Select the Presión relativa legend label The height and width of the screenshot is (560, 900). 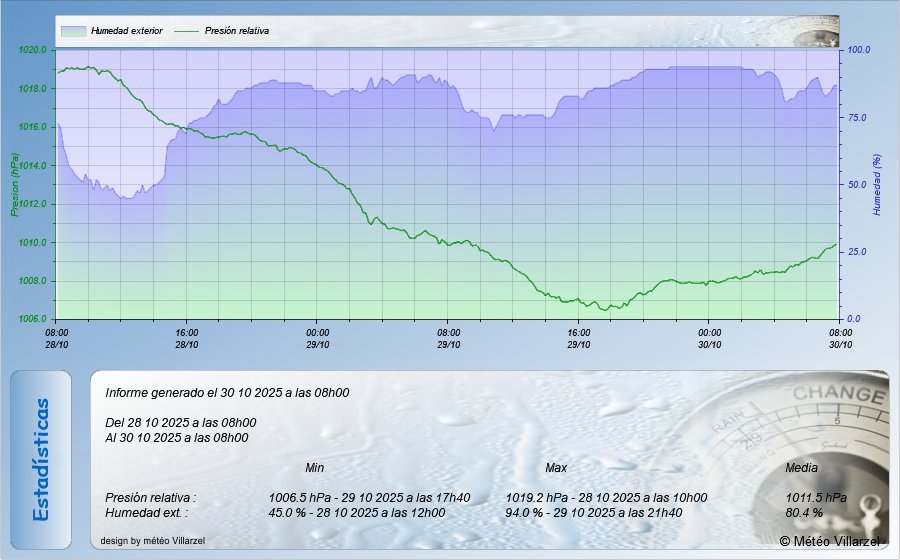(236, 31)
